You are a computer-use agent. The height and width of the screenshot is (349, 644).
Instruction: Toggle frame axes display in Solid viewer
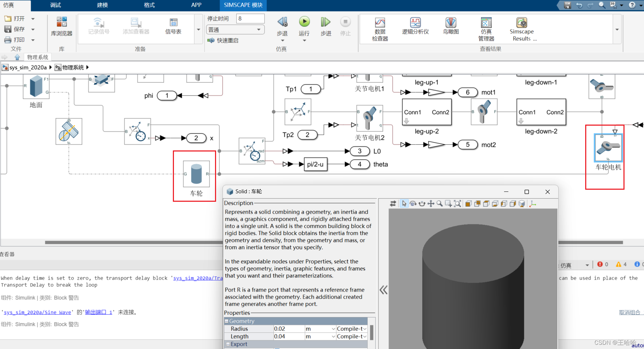click(x=533, y=204)
